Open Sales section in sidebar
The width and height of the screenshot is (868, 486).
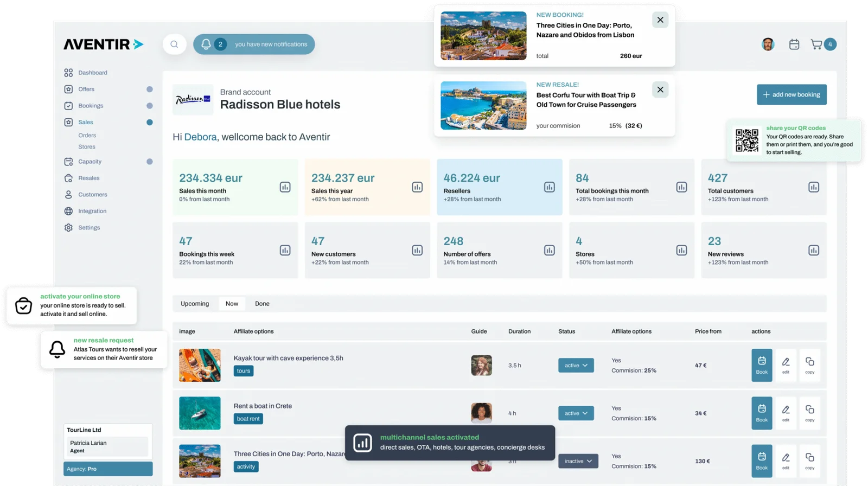85,122
